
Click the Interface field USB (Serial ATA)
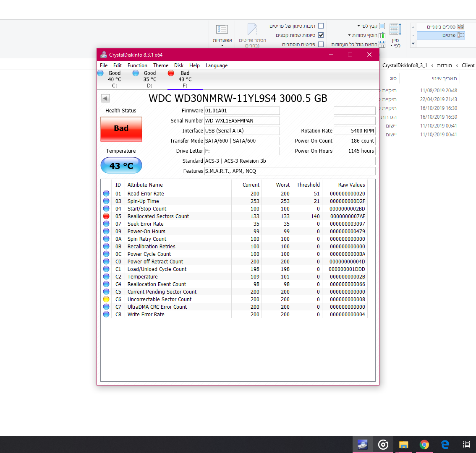tap(242, 131)
